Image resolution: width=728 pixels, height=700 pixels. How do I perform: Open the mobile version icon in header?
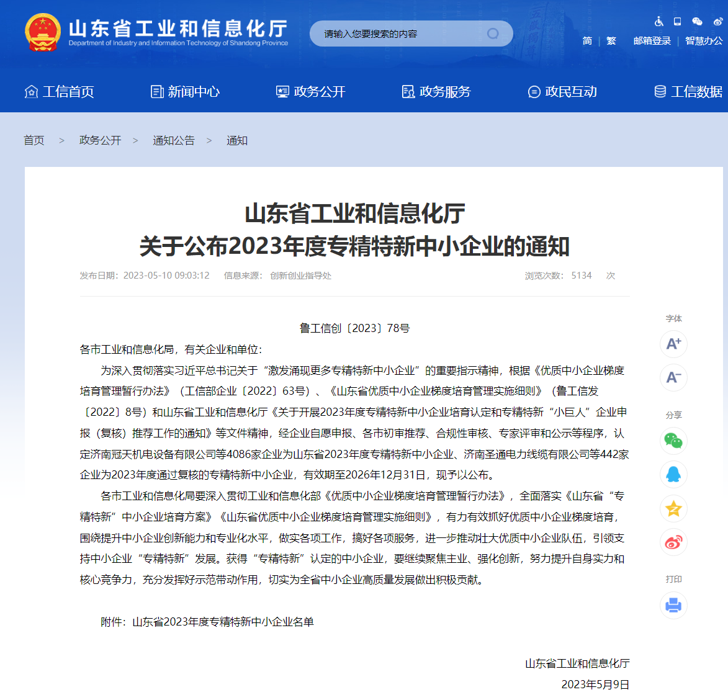coord(677,21)
